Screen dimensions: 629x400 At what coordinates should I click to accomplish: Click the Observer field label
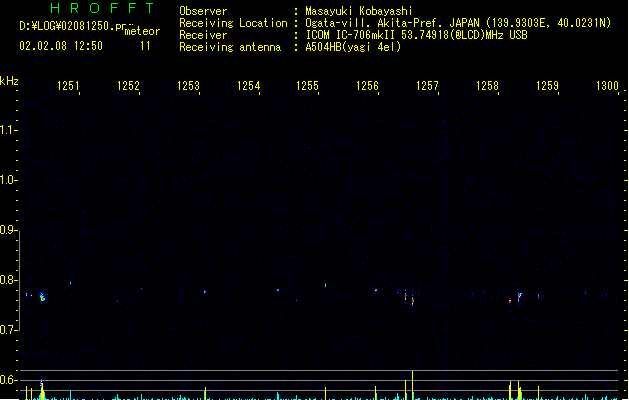[203, 11]
